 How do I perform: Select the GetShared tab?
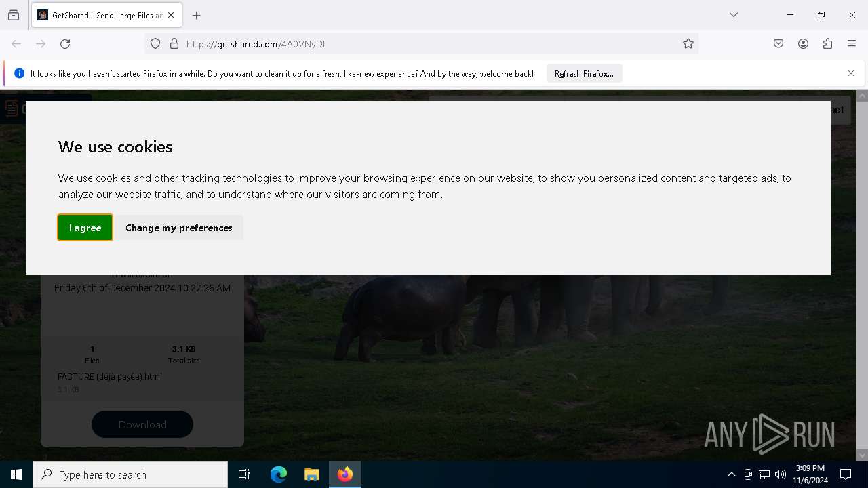coord(106,15)
